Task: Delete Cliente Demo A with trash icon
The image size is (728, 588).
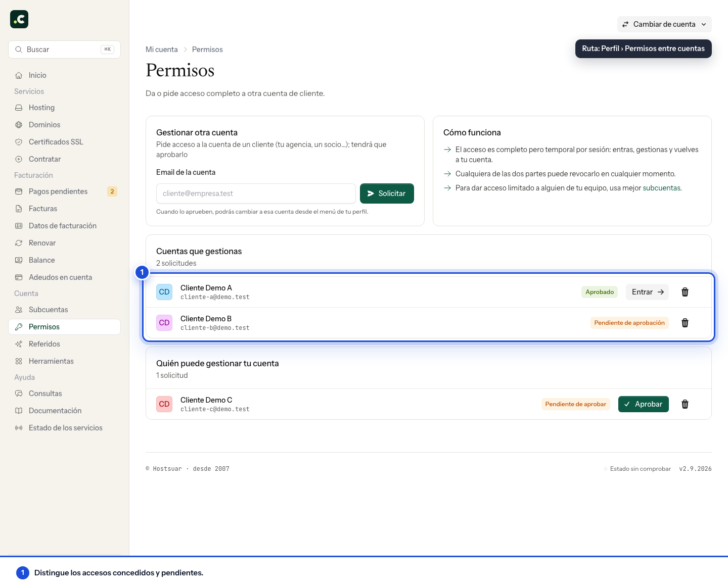Action: (685, 292)
